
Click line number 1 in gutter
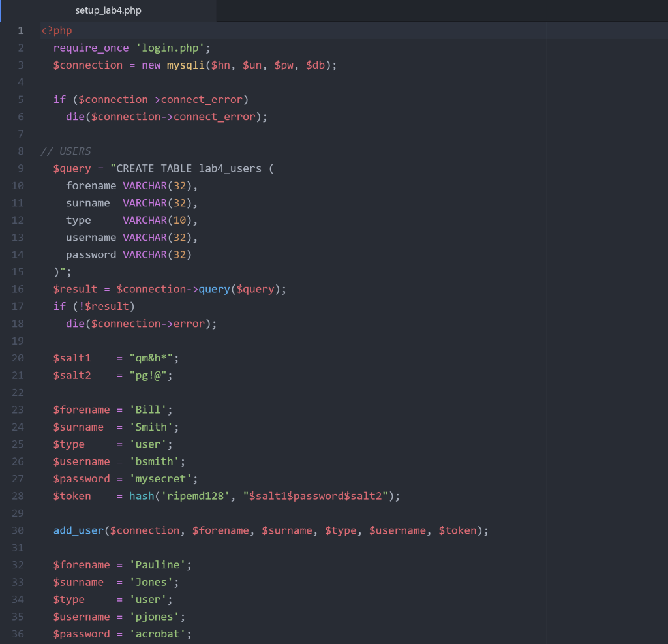20,31
